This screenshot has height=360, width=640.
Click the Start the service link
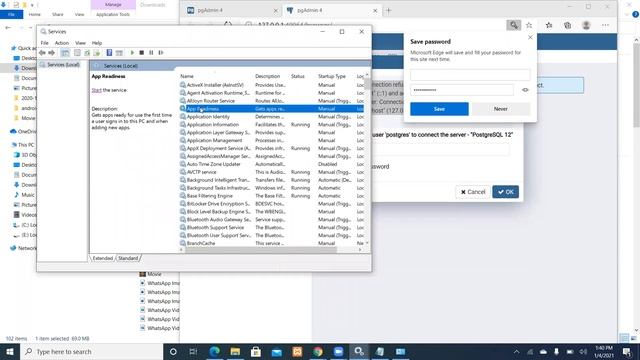[96, 90]
